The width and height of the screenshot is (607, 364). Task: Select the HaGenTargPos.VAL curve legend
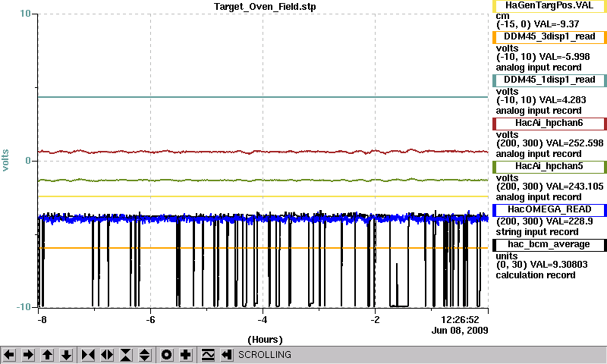pyautogui.click(x=549, y=6)
